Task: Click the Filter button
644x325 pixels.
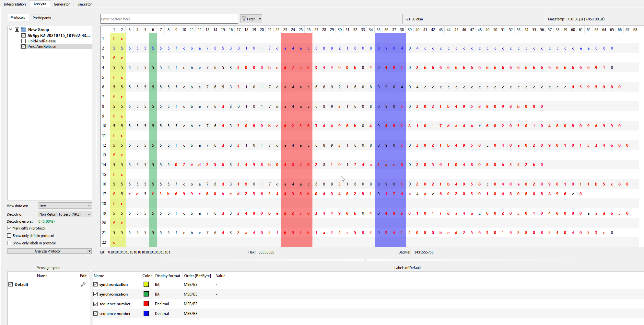Action: tap(249, 19)
